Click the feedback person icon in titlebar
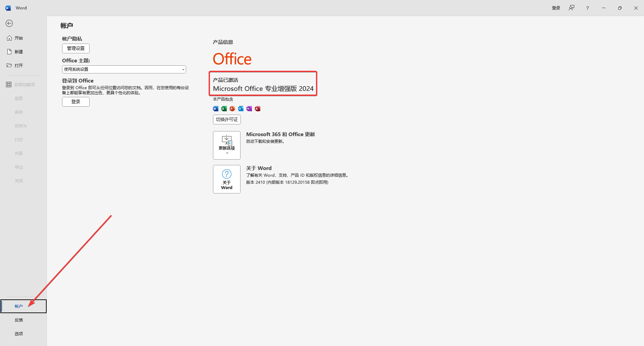Image resolution: width=644 pixels, height=346 pixels. (572, 8)
